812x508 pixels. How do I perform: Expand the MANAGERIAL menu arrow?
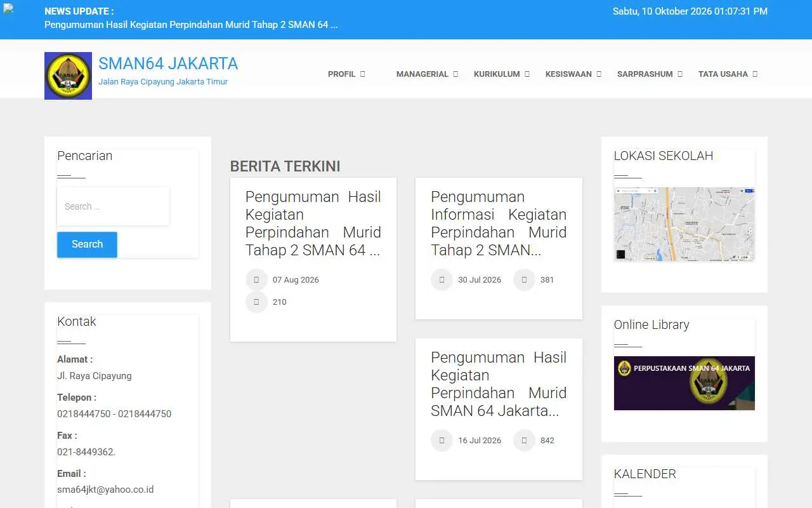point(455,74)
